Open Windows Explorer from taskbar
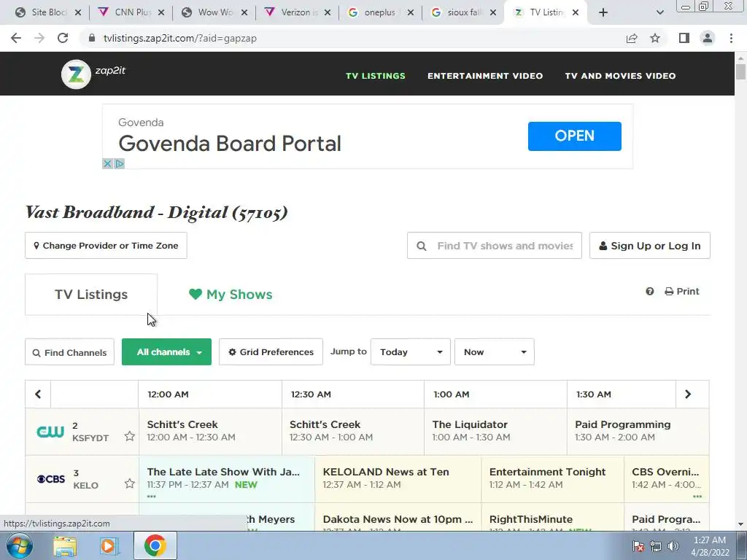The image size is (747, 560). [x=65, y=545]
